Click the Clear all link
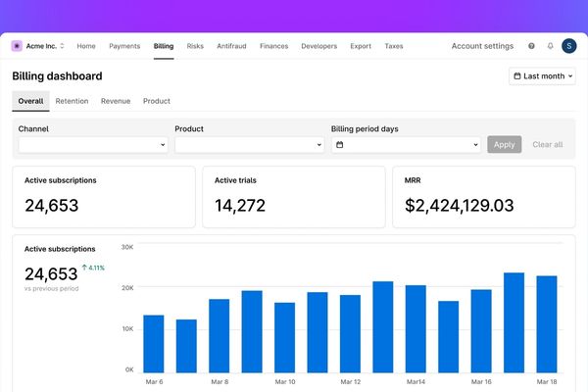 pyautogui.click(x=548, y=144)
